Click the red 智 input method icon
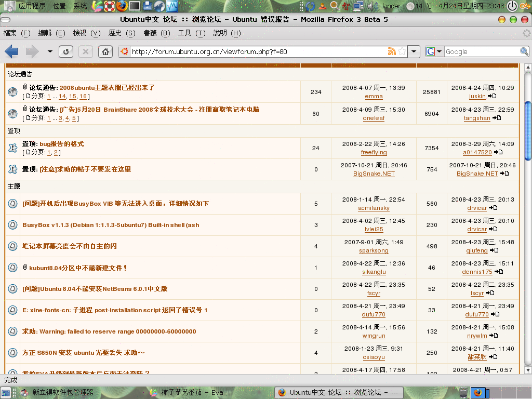The width and height of the screenshot is (532, 399). point(345,6)
